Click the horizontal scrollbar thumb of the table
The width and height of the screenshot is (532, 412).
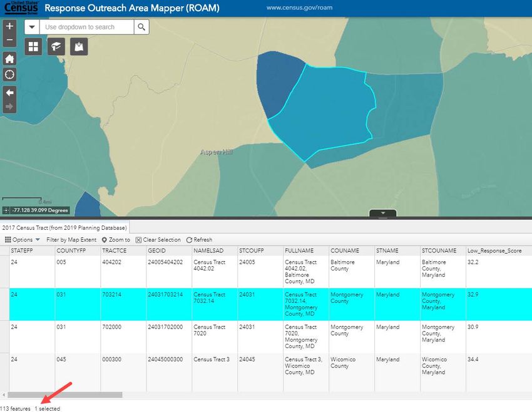coord(65,394)
